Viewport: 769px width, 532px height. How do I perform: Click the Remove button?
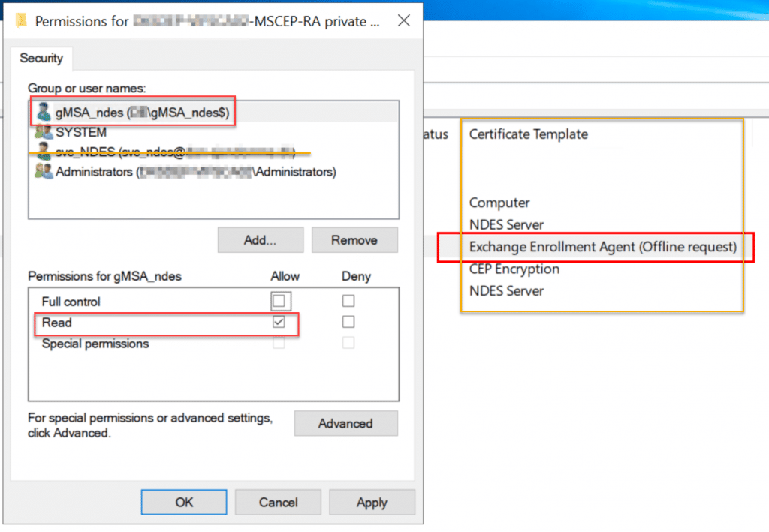tap(354, 239)
